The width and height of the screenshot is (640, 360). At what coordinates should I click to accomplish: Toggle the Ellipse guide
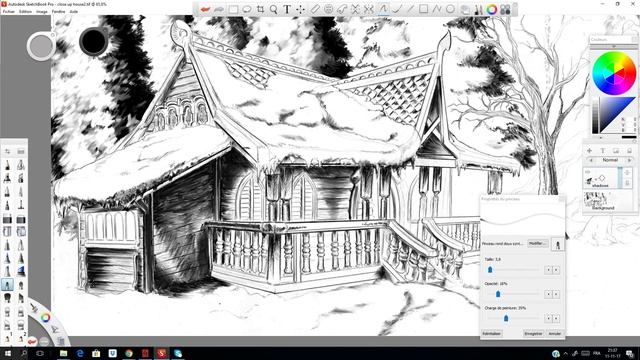328,9
